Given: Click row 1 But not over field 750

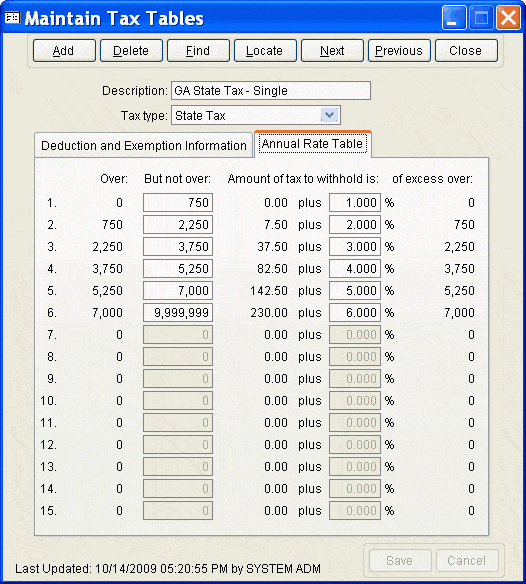Looking at the screenshot, I should tap(178, 203).
